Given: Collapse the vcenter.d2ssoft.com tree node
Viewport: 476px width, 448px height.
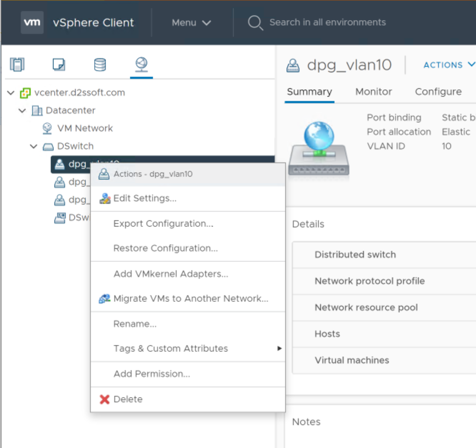Looking at the screenshot, I should click(x=11, y=93).
